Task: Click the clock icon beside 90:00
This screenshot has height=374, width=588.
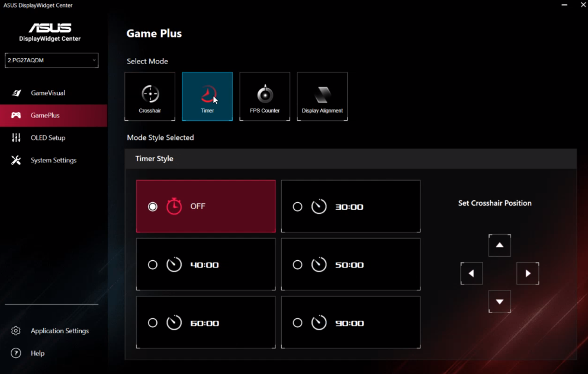Action: pos(319,322)
